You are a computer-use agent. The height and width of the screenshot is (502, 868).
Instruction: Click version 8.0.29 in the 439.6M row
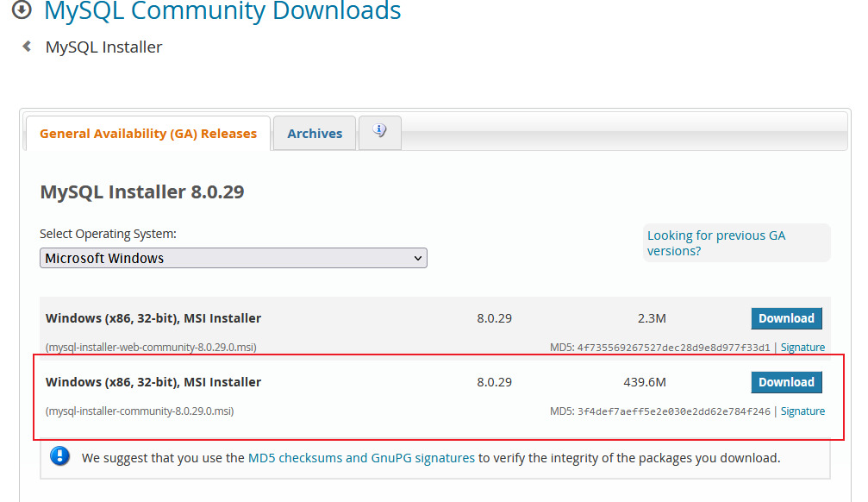pyautogui.click(x=495, y=382)
